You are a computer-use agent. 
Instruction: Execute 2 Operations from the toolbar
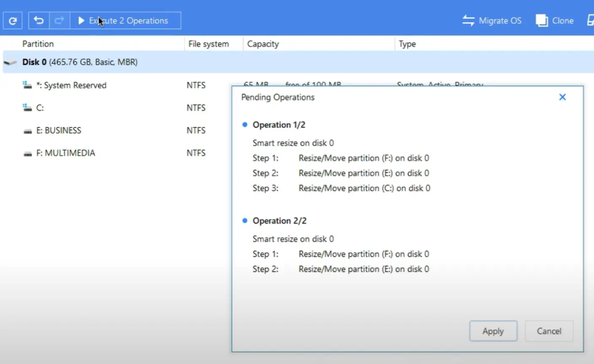[x=125, y=20]
